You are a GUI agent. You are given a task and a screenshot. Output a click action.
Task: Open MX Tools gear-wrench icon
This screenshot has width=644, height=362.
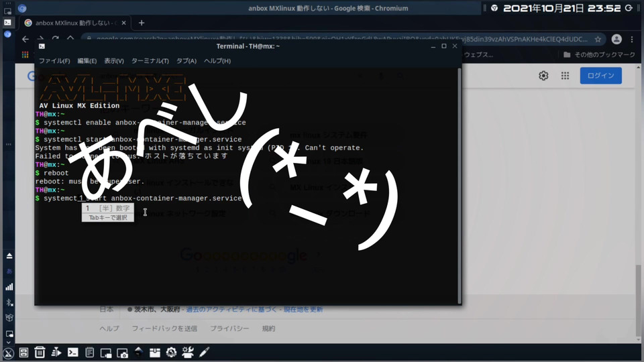(171, 353)
